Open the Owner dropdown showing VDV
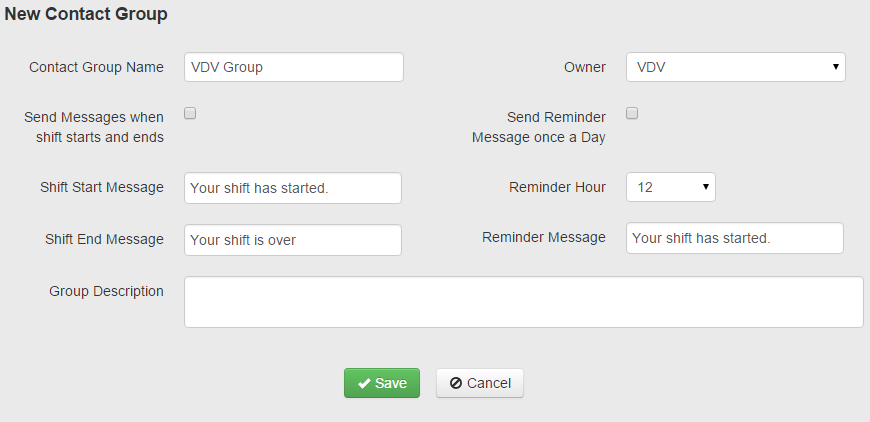870x422 pixels. (735, 67)
